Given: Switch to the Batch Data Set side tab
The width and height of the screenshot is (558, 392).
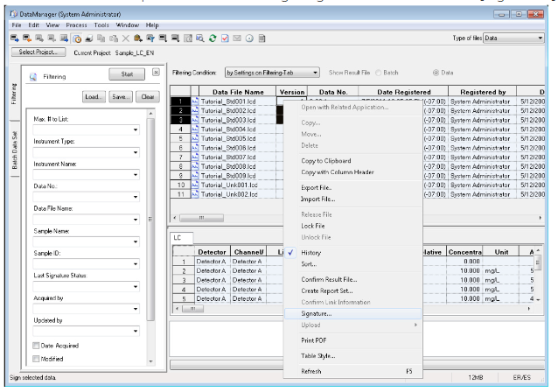Looking at the screenshot, I should coord(15,150).
